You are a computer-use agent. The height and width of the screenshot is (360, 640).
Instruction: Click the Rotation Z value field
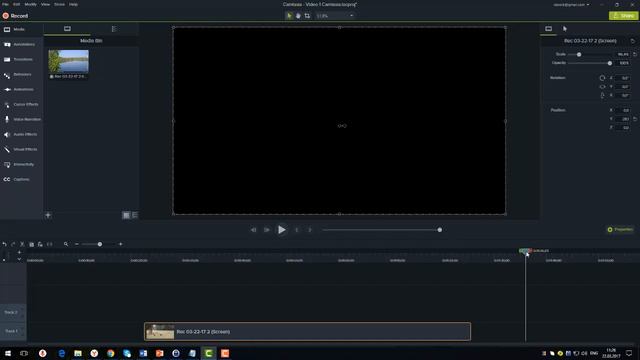tap(624, 78)
